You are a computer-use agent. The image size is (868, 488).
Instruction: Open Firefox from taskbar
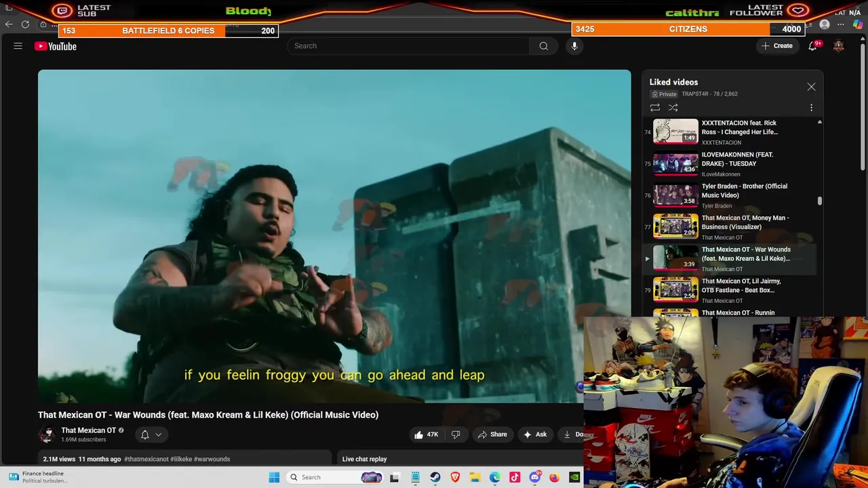[x=554, y=477]
